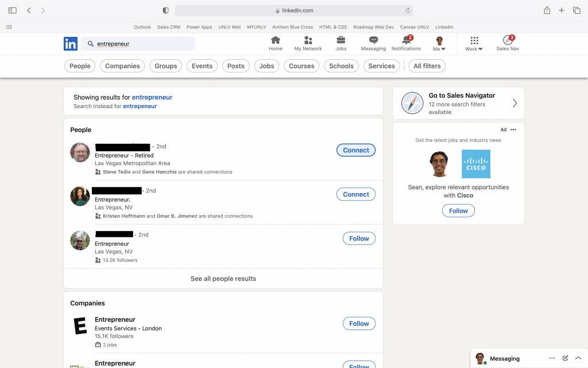The width and height of the screenshot is (588, 368).
Task: Expand the Work apps dropdown
Action: tap(474, 44)
